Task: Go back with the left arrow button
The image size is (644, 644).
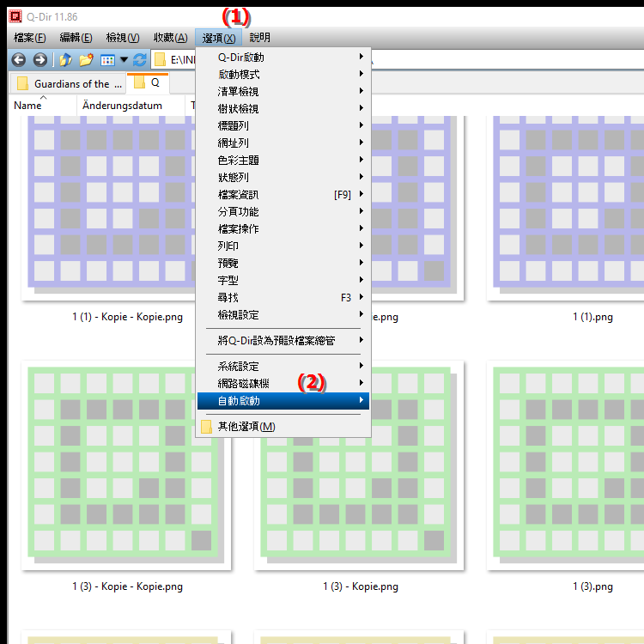Action: (x=19, y=60)
